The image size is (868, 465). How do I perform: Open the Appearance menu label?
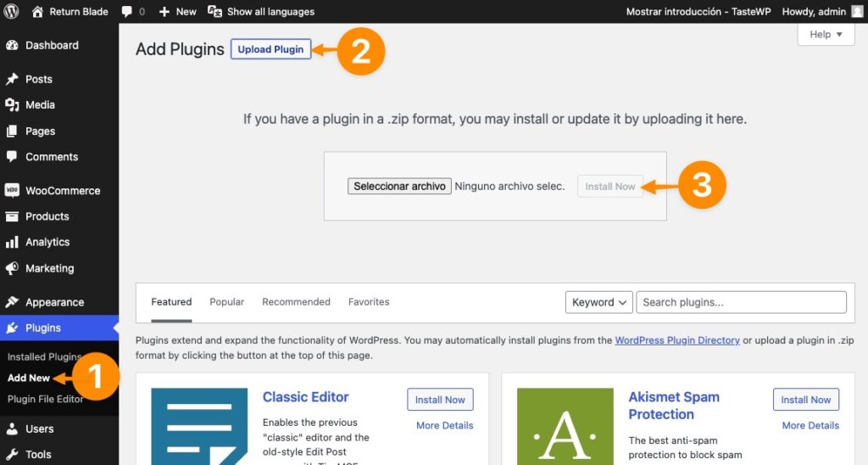[x=55, y=302]
